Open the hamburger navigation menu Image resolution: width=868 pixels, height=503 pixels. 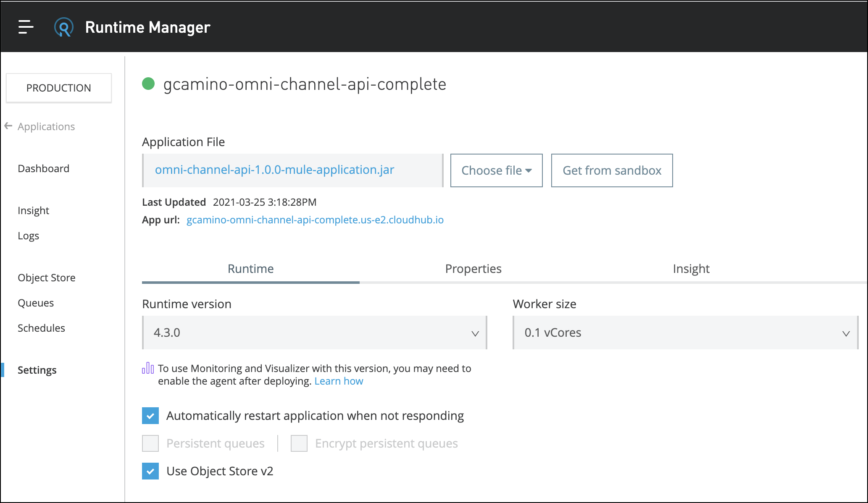(26, 27)
